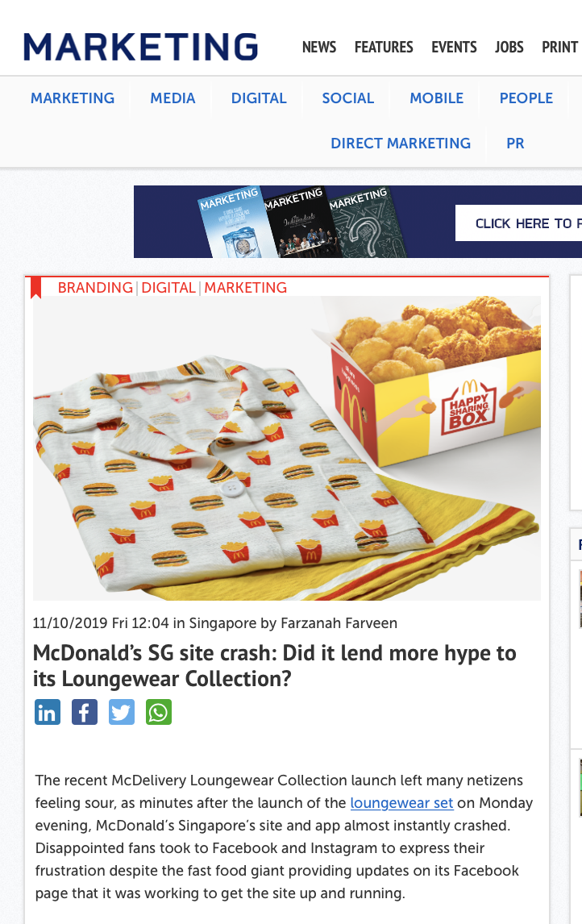The height and width of the screenshot is (924, 582).
Task: Select the MEDIA category tab
Action: pyautogui.click(x=173, y=98)
